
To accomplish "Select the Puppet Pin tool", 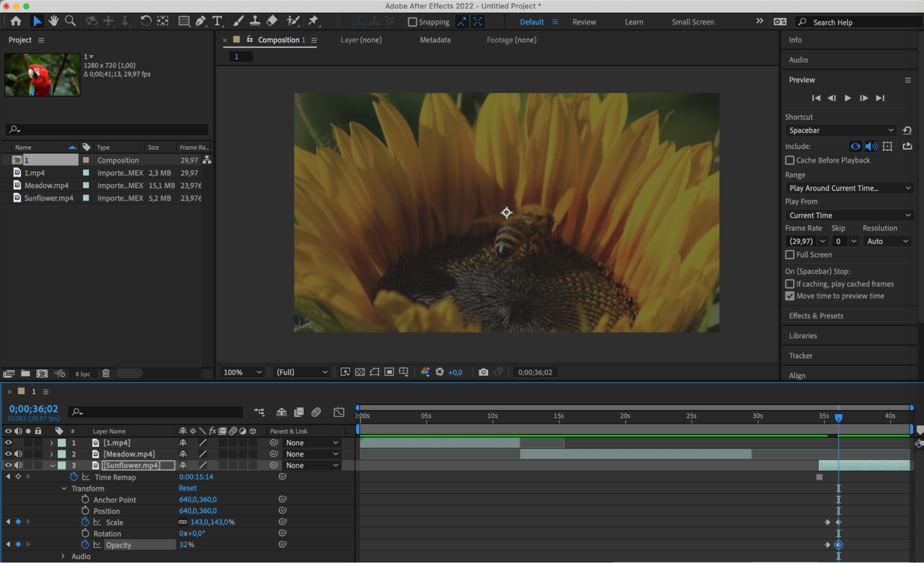I will tap(313, 21).
